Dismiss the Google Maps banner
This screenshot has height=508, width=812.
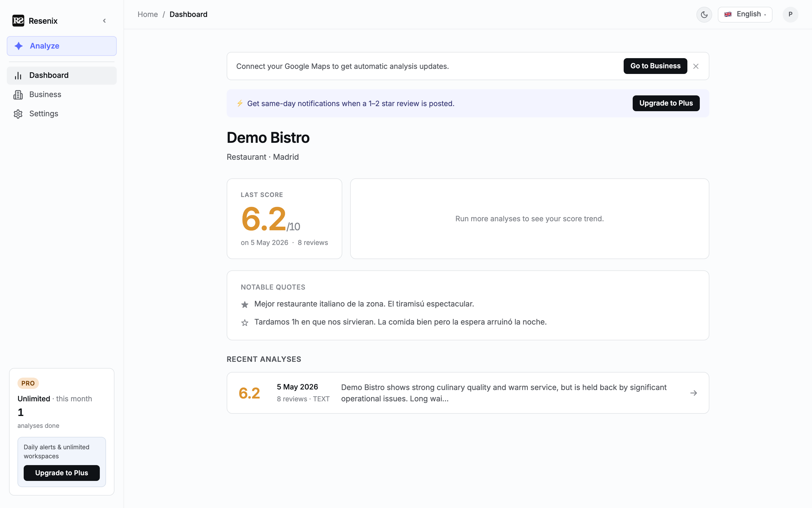tap(696, 66)
